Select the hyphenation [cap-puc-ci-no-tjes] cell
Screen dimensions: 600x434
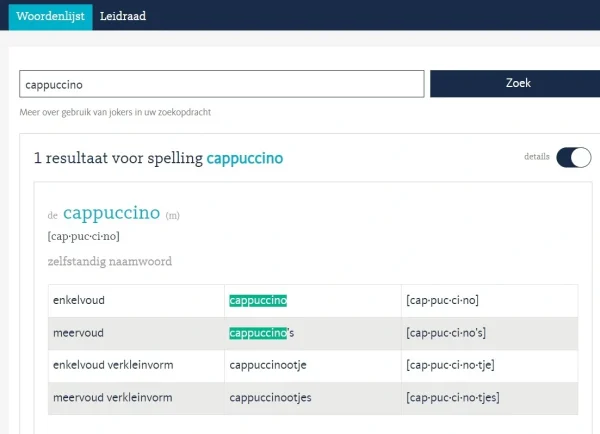pyautogui.click(x=452, y=398)
